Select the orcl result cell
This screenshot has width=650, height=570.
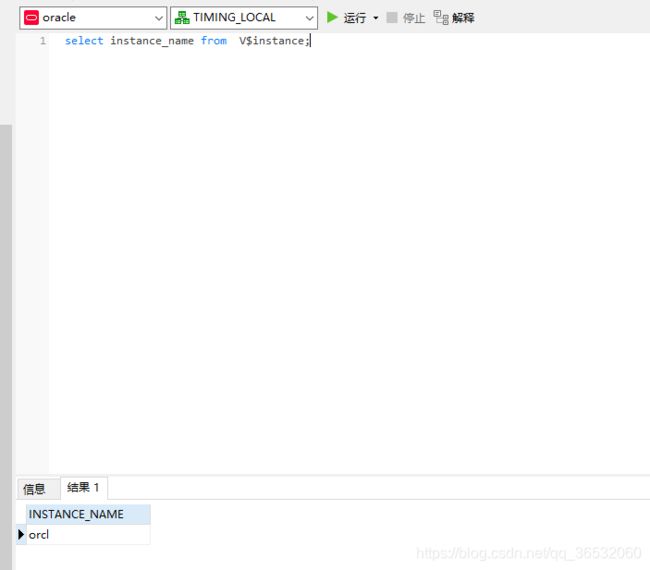point(88,534)
